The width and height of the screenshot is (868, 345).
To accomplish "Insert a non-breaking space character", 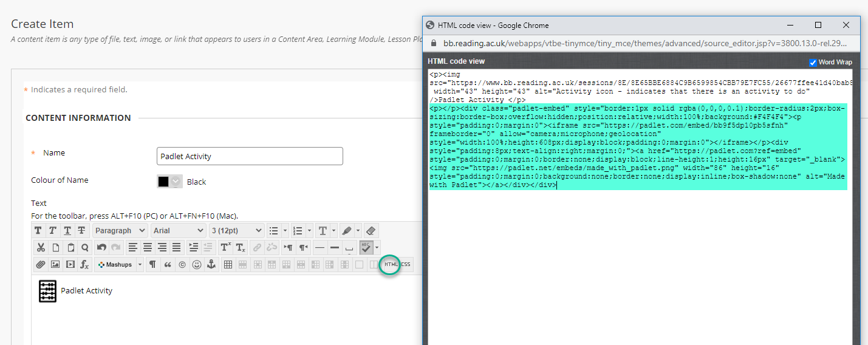I will point(349,247).
